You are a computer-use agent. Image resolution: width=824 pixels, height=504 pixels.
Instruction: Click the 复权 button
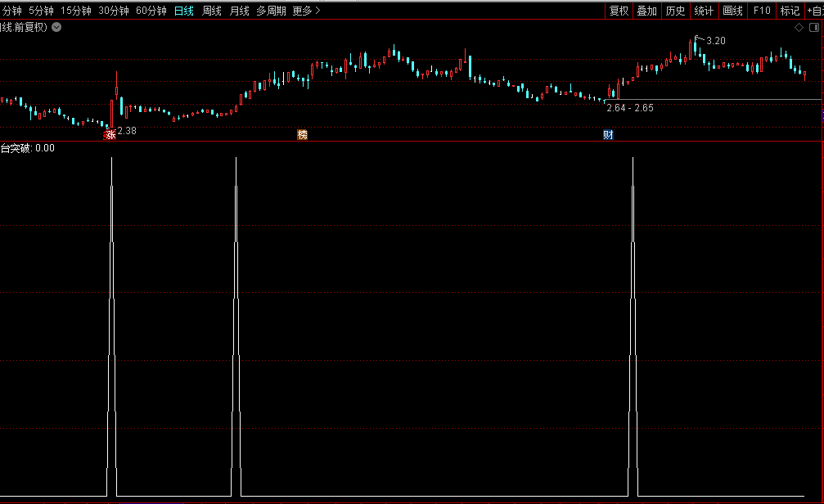619,11
